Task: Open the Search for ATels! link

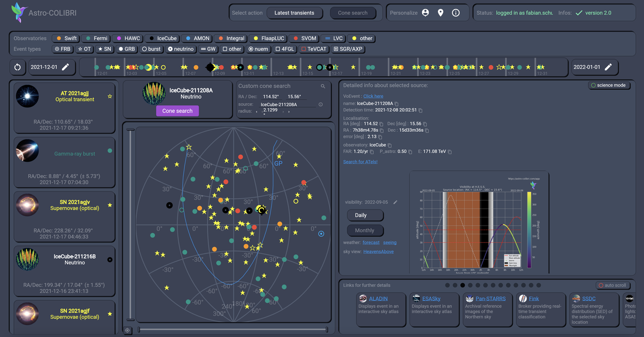Action: click(360, 162)
